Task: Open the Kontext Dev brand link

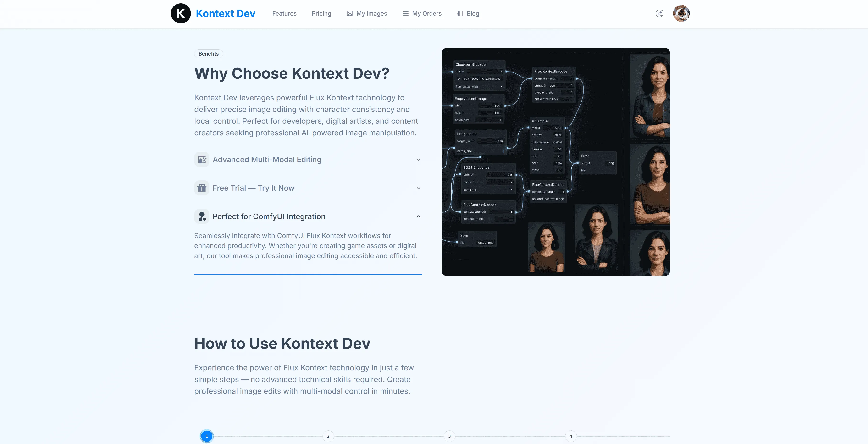Action: pyautogui.click(x=225, y=13)
